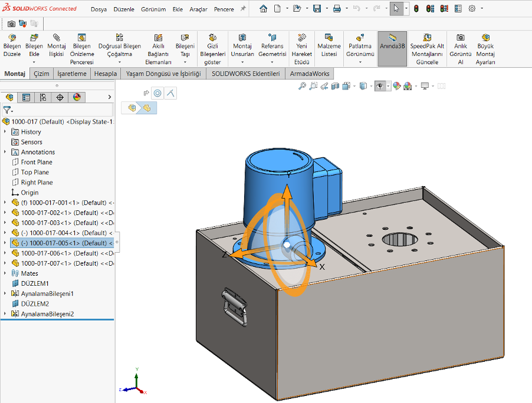
Task: Expand the Mates folder in the tree
Action: (x=5, y=273)
